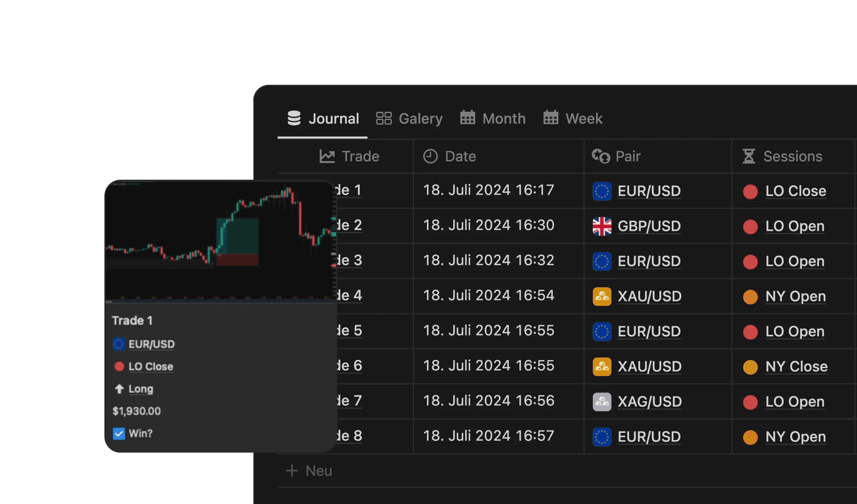
Task: Click the Pair column relation icon
Action: [x=601, y=156]
